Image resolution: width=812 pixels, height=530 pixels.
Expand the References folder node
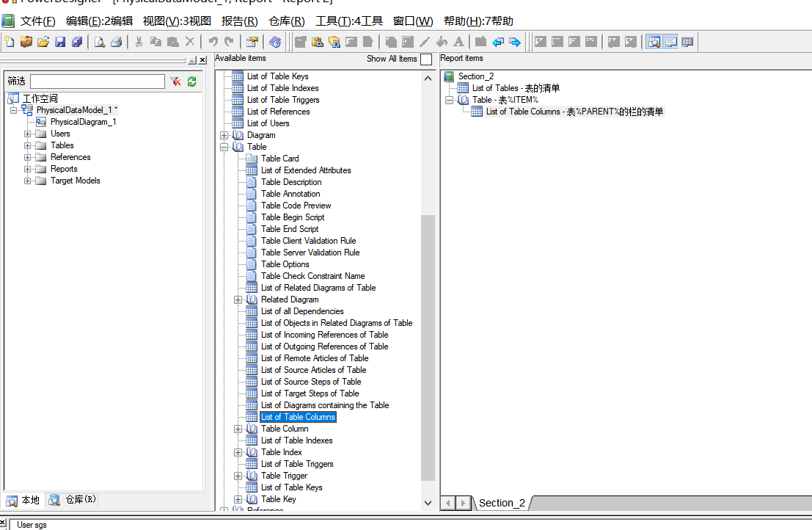27,158
